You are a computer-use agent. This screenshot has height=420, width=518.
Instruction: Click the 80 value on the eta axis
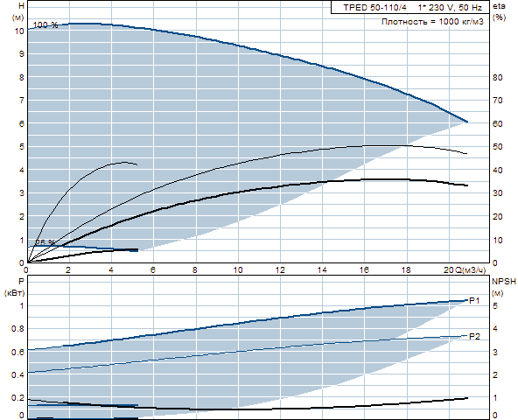coord(498,77)
